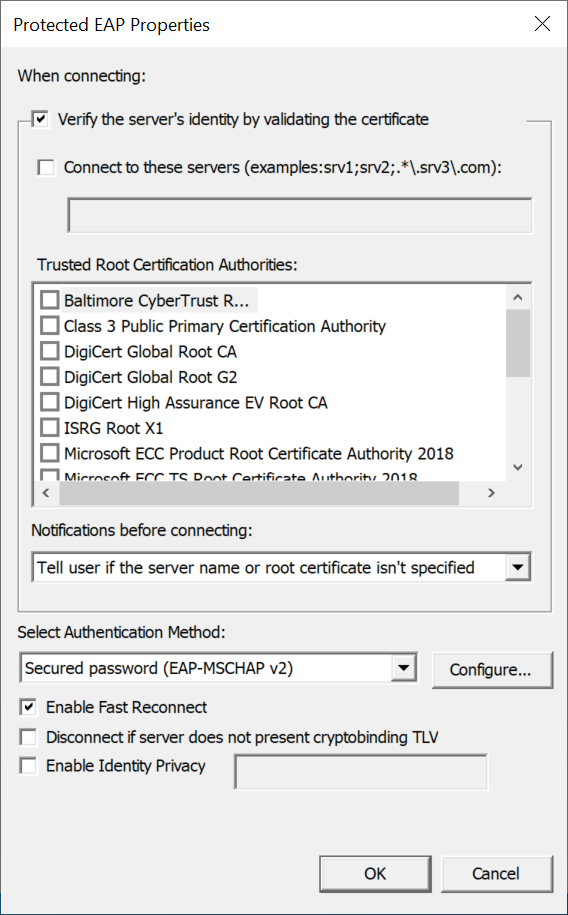Click the Configure button
This screenshot has width=568, height=915.
click(492, 670)
